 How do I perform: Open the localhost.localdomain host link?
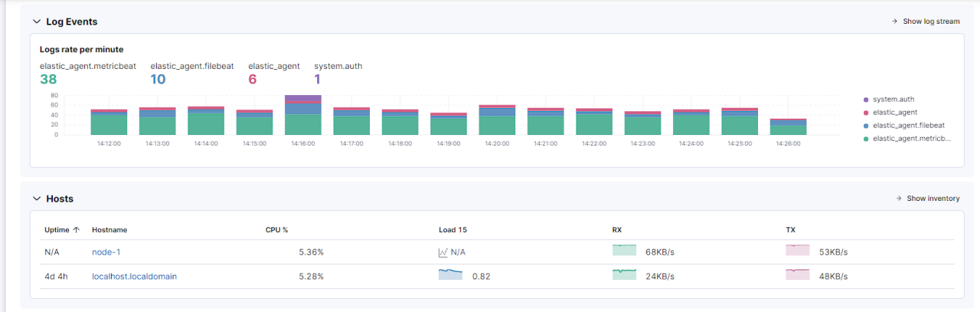(x=134, y=276)
